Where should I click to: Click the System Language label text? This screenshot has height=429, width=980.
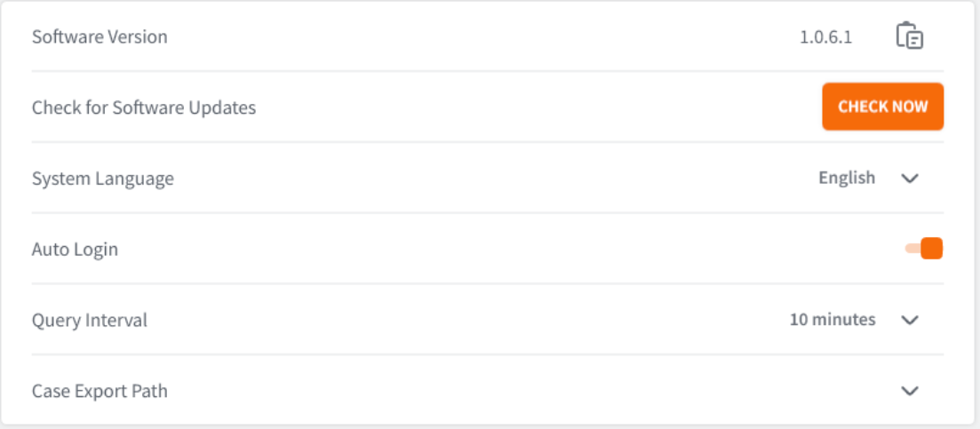tap(102, 179)
